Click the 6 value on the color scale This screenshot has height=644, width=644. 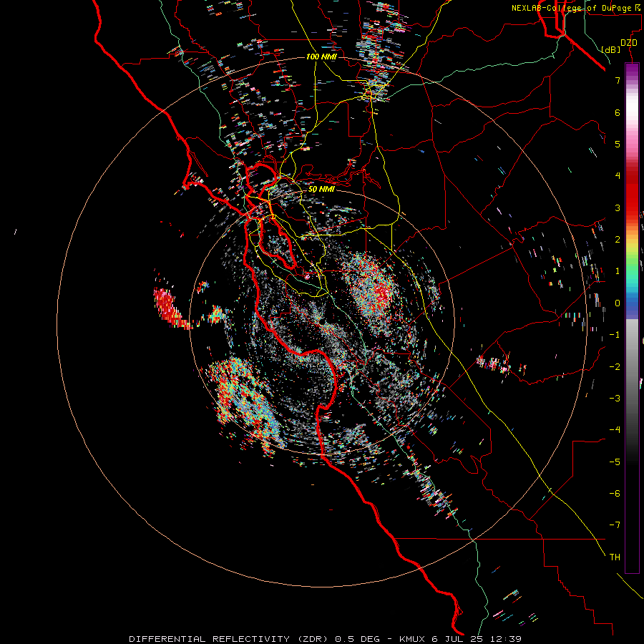pos(618,112)
